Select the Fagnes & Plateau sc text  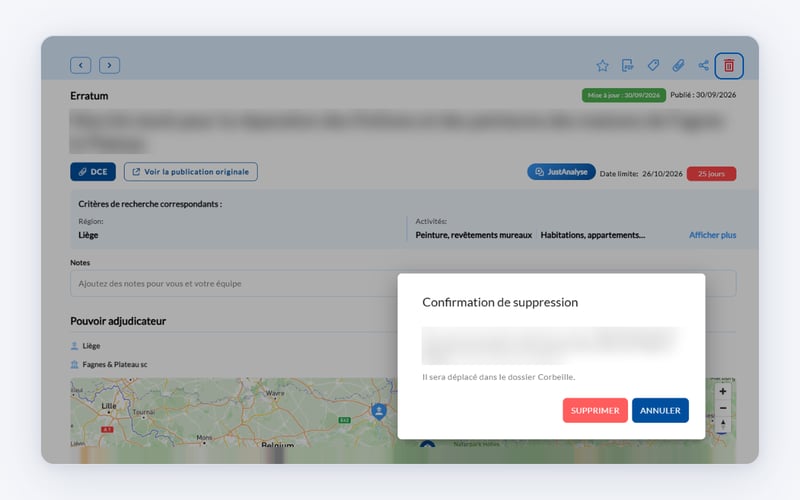coord(115,364)
